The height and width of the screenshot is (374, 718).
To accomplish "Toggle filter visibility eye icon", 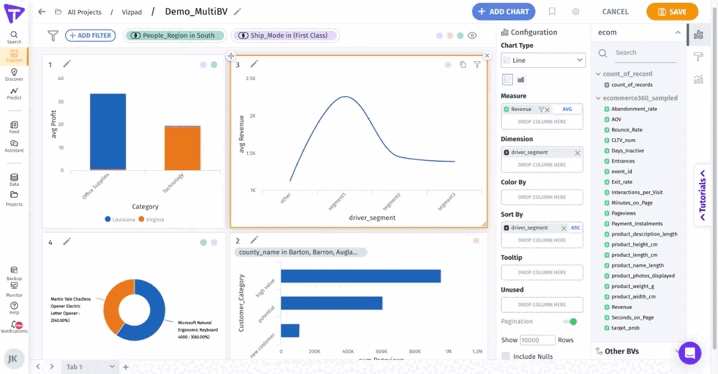I will (x=472, y=35).
